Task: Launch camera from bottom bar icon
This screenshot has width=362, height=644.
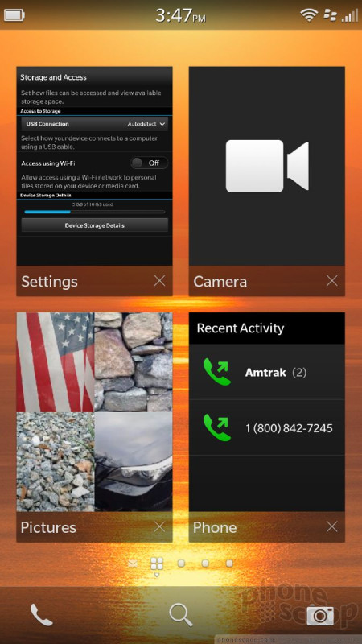Action: (x=320, y=615)
